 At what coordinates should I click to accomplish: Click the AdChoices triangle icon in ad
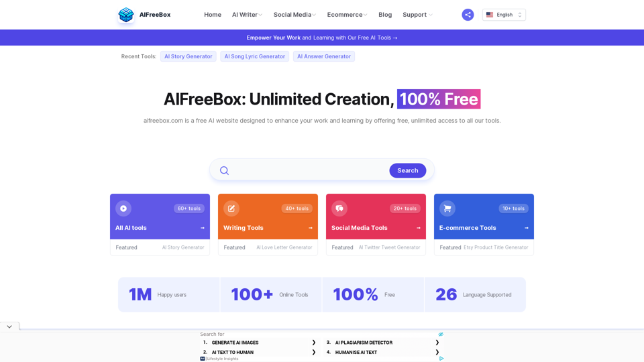pyautogui.click(x=441, y=359)
